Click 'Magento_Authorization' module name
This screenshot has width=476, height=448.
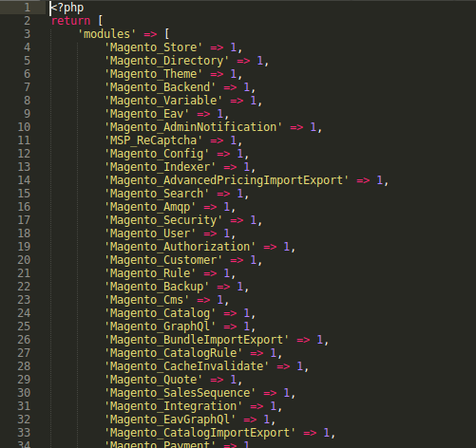[181, 247]
